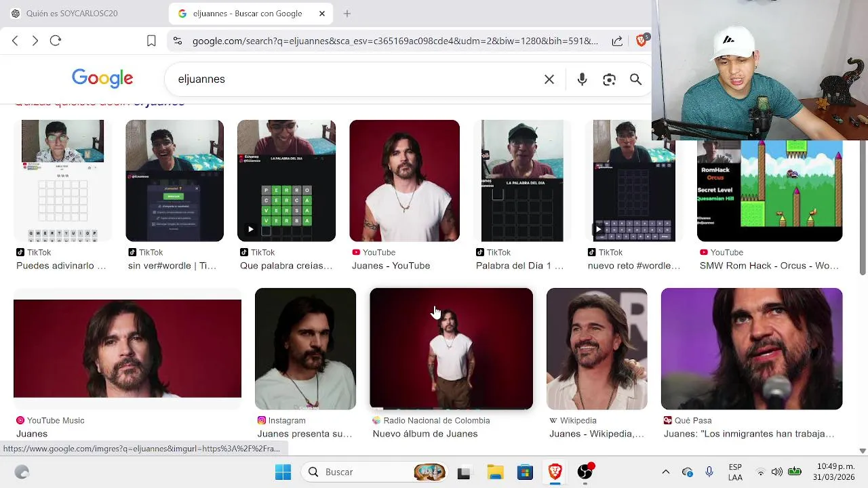Open YouTube Music Juanes image
The width and height of the screenshot is (868, 488).
pyautogui.click(x=127, y=348)
